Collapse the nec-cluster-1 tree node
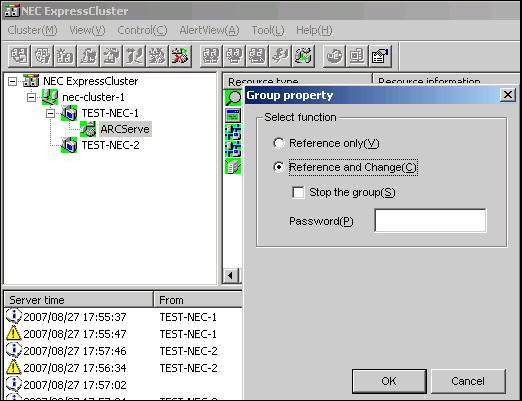The image size is (522, 401). 31,97
